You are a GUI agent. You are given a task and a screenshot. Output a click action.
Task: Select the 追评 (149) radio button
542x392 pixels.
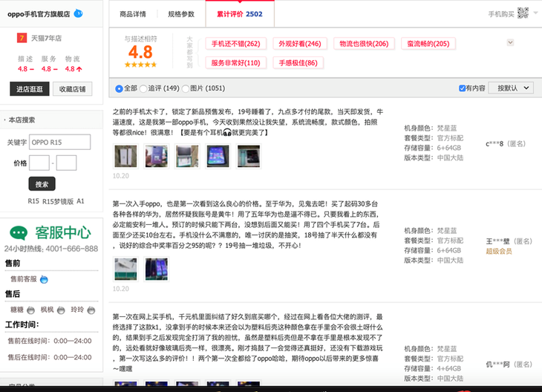(x=143, y=88)
